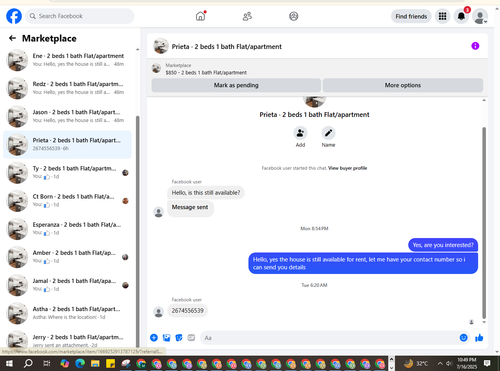Open the notifications bell
This screenshot has width=500, height=371.
click(x=461, y=16)
